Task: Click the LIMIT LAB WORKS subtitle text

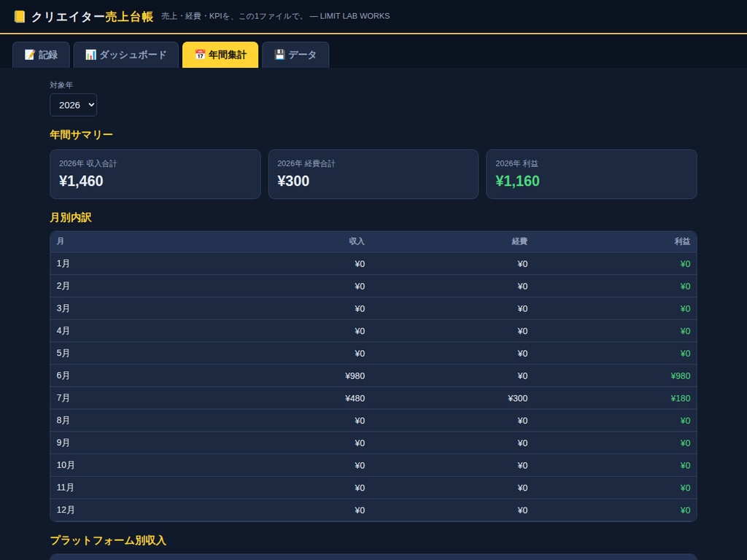Action: [355, 16]
